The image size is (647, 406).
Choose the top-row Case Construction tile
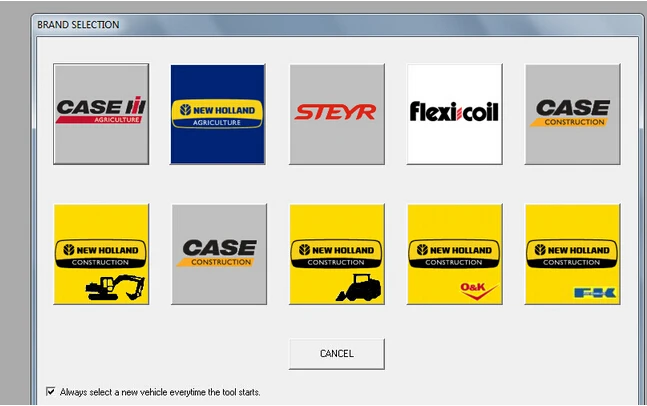pyautogui.click(x=572, y=114)
